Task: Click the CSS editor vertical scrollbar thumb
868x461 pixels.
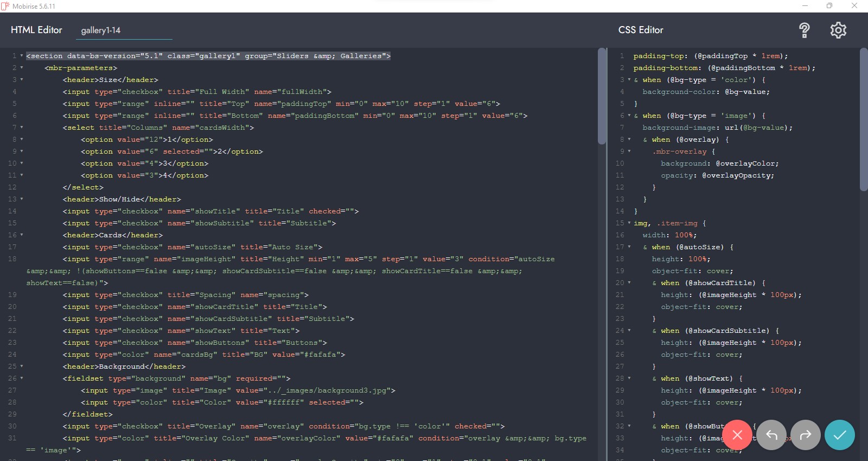Action: 864,119
